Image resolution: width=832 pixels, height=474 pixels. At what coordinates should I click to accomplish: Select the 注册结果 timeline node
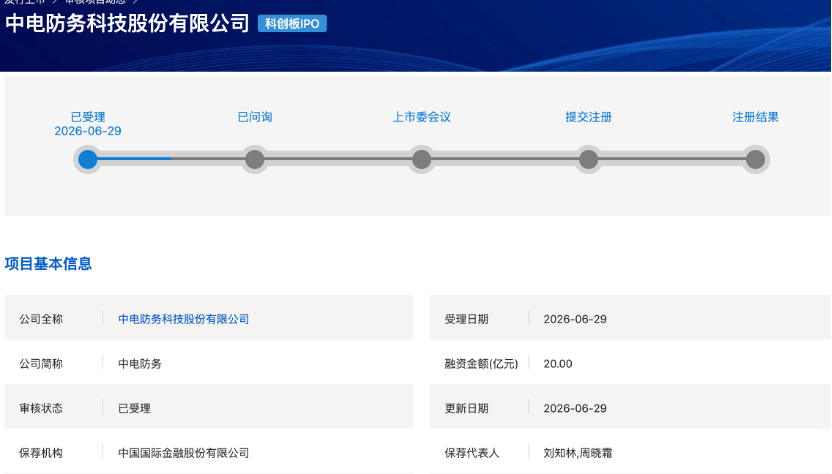(755, 159)
